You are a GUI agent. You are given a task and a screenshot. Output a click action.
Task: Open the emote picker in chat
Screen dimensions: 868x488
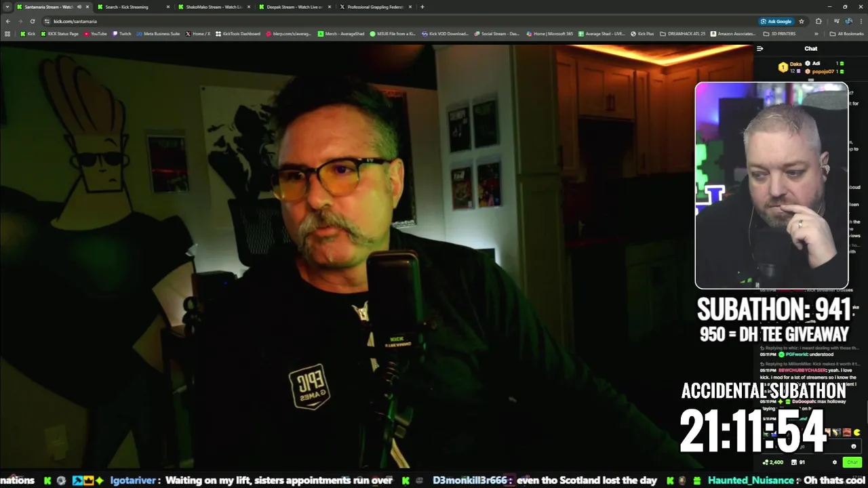[854, 446]
